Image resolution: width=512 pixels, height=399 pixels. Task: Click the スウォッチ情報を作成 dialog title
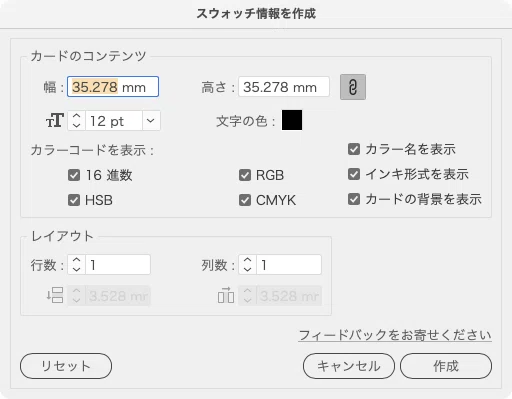click(256, 14)
